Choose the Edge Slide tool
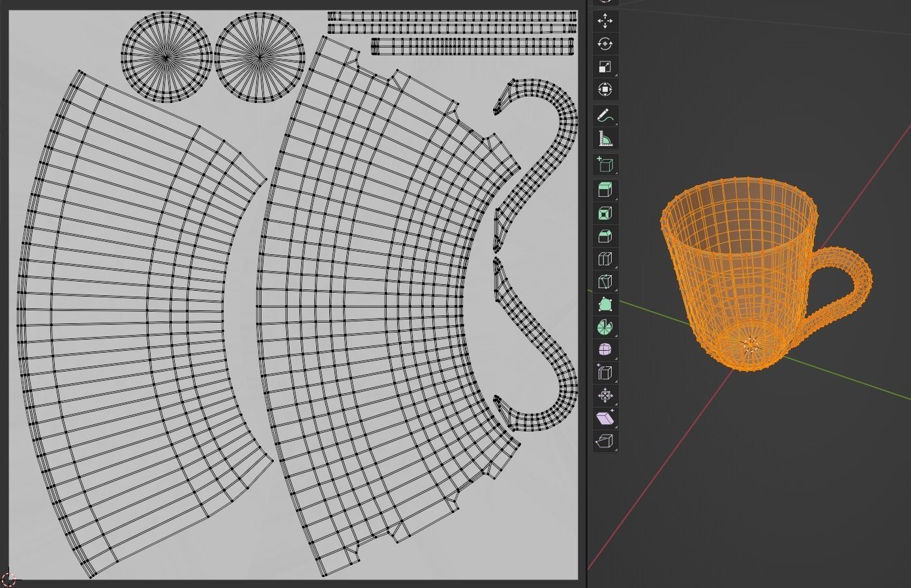Viewport: 911px width, 588px height. [605, 373]
